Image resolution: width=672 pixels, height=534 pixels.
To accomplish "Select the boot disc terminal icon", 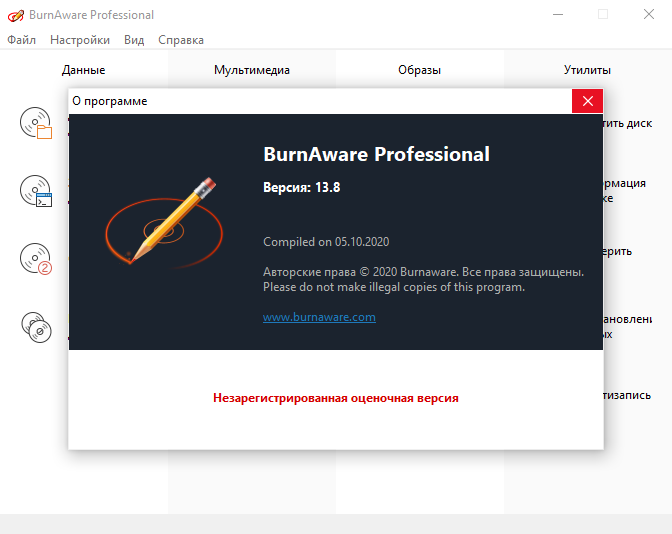I will pos(36,191).
